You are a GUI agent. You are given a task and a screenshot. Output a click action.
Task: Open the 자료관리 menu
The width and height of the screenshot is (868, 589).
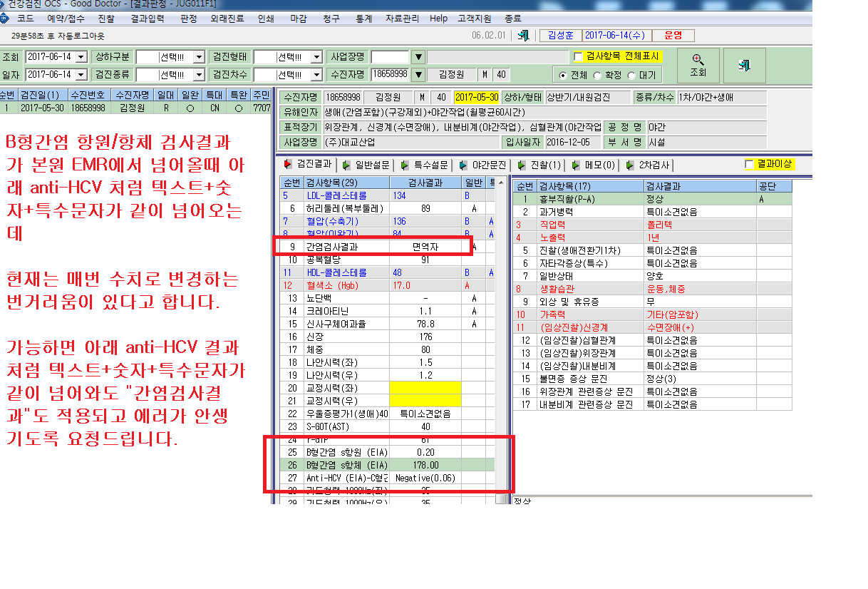(x=402, y=19)
